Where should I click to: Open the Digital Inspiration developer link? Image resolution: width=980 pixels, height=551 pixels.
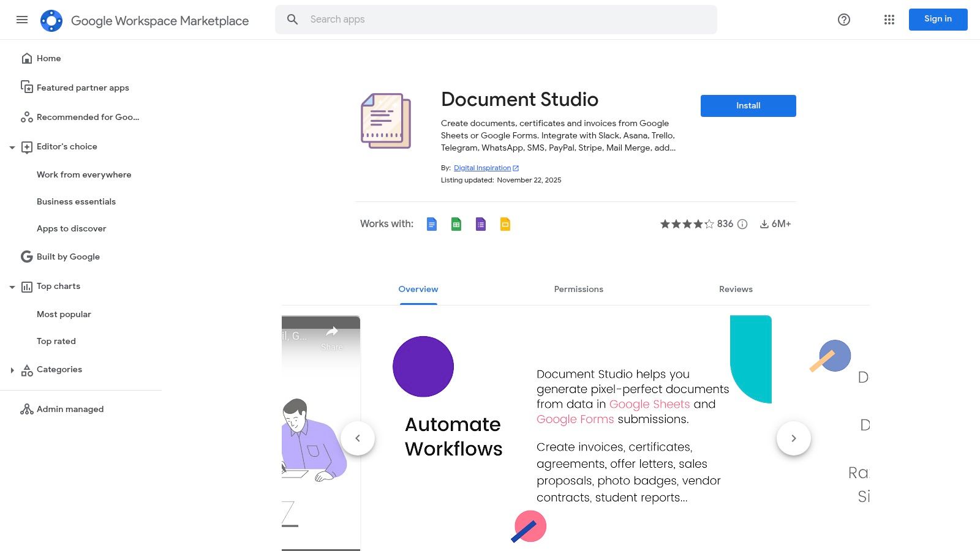482,168
